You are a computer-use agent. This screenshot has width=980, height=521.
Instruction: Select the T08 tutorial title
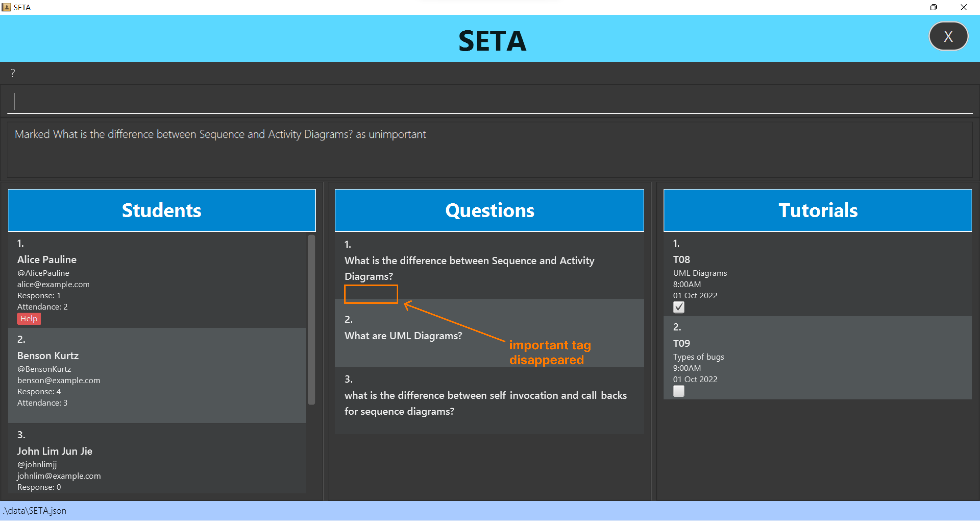point(681,259)
